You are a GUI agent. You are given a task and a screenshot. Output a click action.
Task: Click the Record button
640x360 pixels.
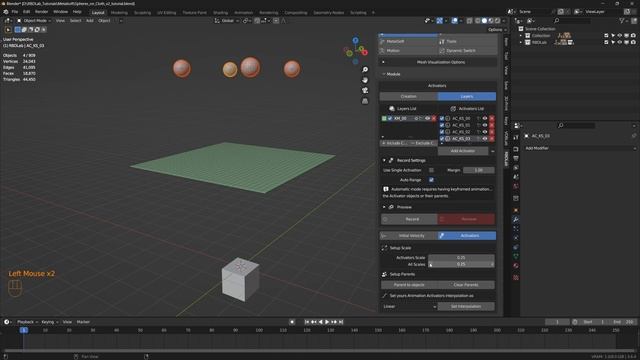(409, 219)
